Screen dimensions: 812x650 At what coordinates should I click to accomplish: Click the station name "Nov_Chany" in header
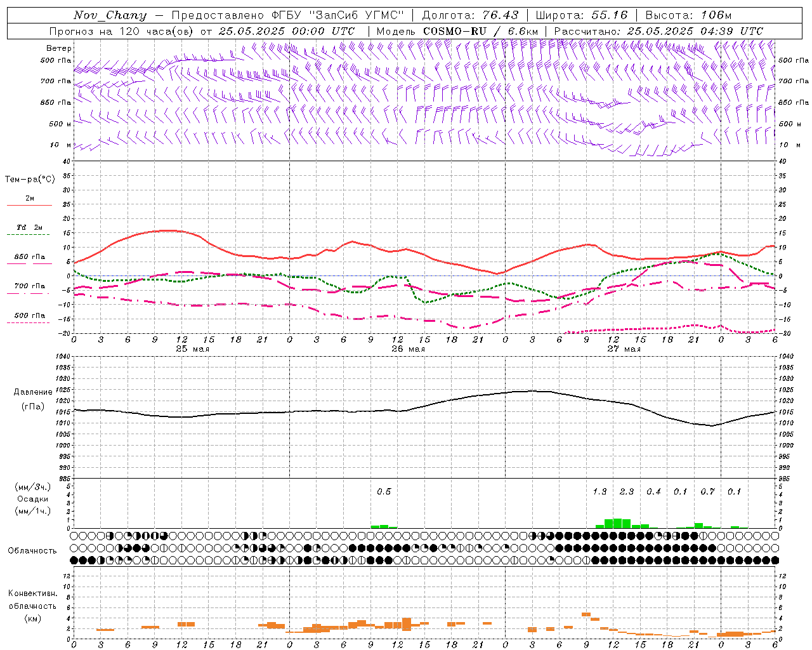pos(110,15)
